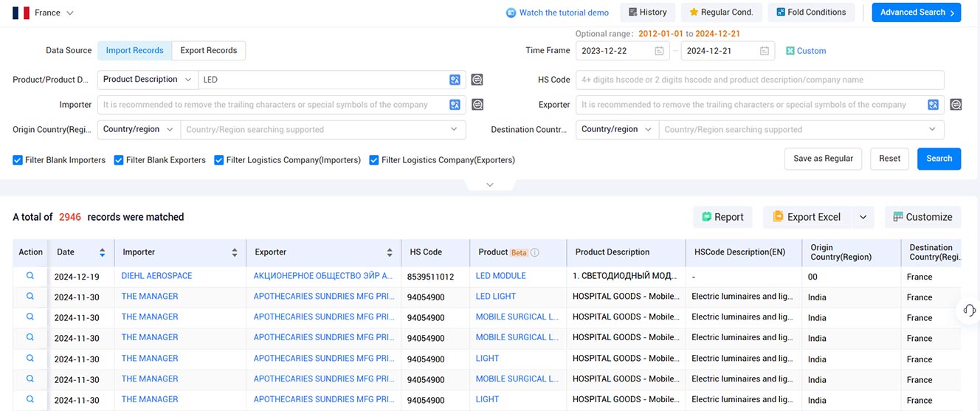Open exporter АКЦИОНЕРНОЕ ОБЩЕСТВО ЭЙР link
This screenshot has width=980, height=411.
323,276
